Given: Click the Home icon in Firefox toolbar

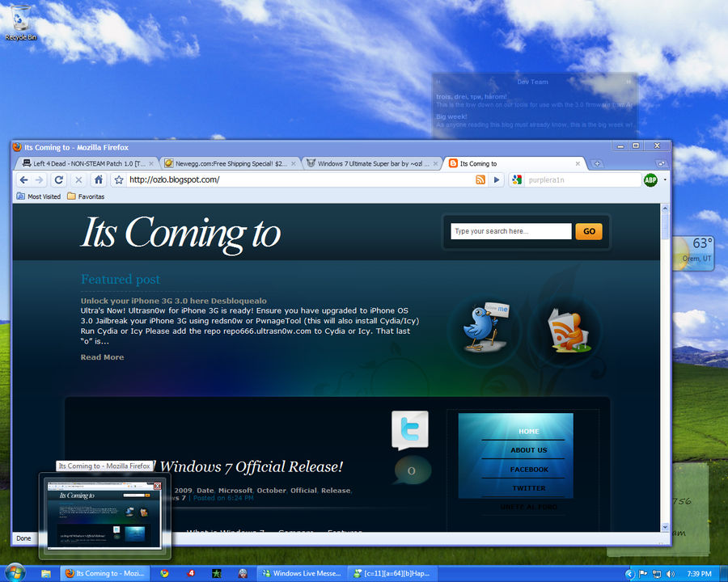Looking at the screenshot, I should click(x=98, y=179).
